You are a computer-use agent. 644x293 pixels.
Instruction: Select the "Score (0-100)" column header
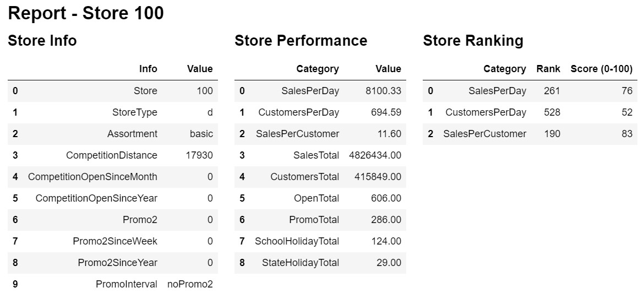click(x=601, y=69)
